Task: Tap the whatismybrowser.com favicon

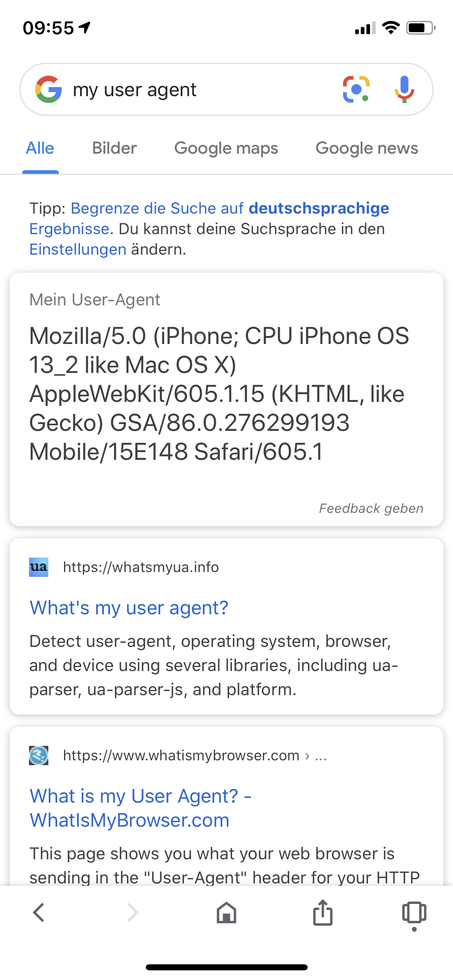Action: 38,756
